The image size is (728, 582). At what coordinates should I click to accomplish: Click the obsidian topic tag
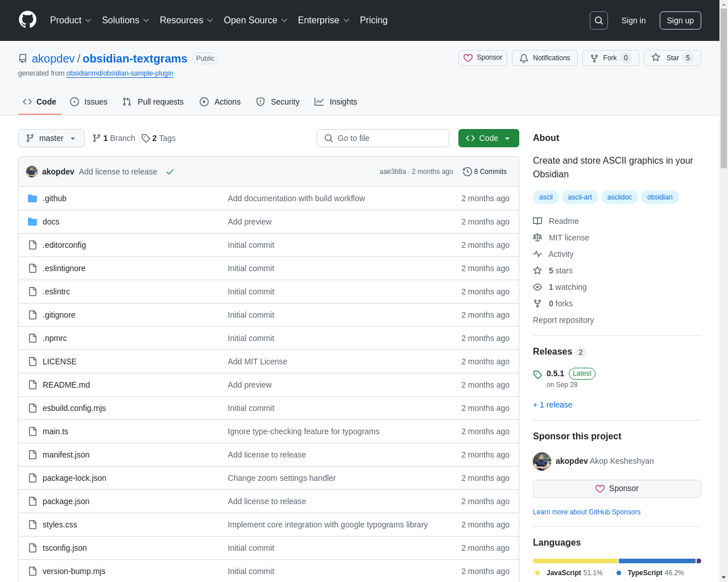pos(660,197)
